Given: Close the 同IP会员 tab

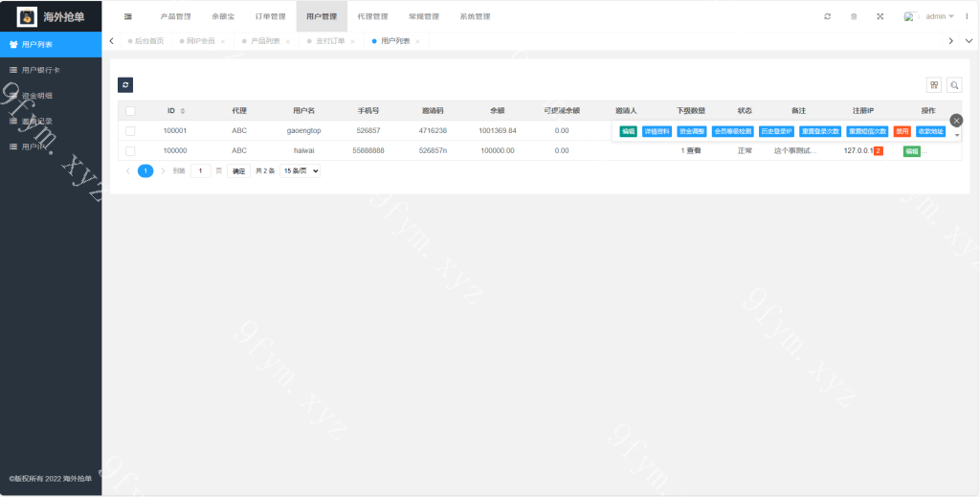Looking at the screenshot, I should pos(222,42).
